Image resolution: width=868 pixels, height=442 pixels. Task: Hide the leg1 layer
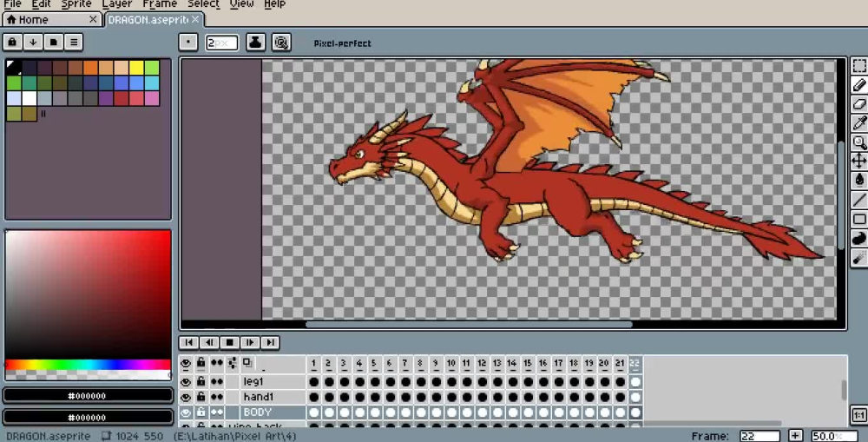pos(186,381)
